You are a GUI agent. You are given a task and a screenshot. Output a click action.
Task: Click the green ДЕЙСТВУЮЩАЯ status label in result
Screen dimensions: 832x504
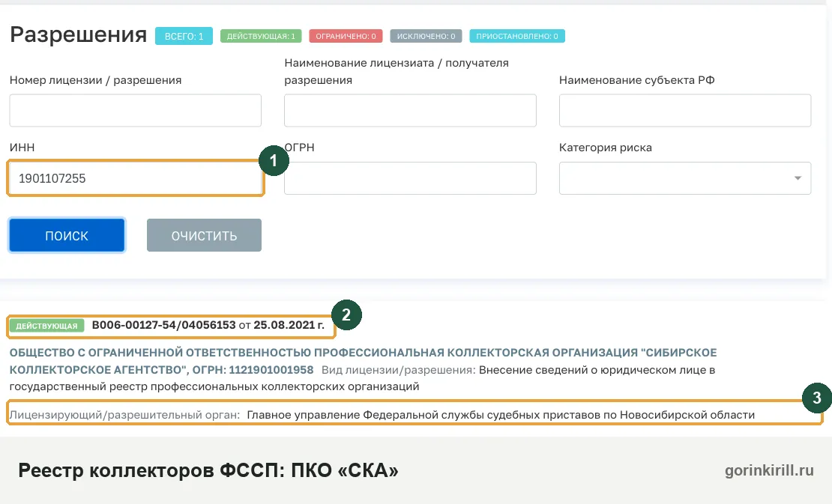click(46, 326)
